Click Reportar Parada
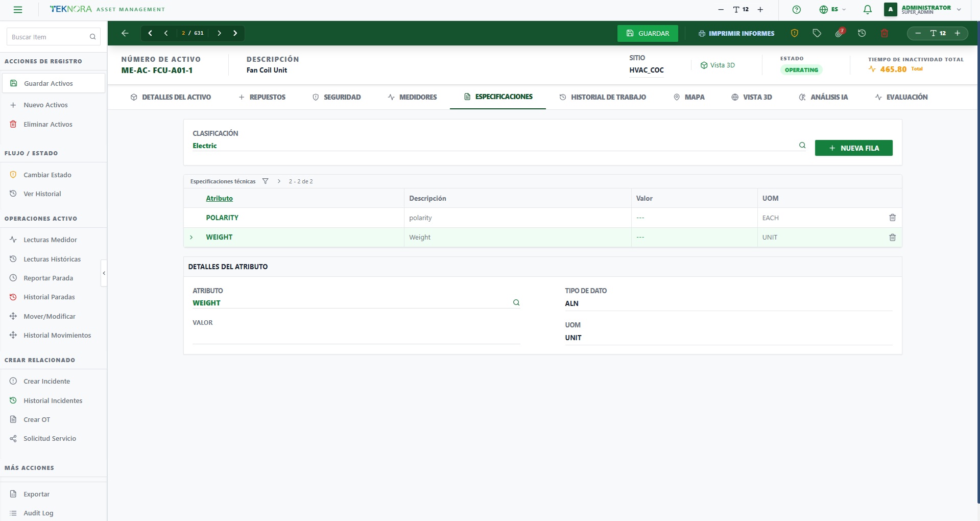This screenshot has height=521, width=980. pyautogui.click(x=48, y=278)
